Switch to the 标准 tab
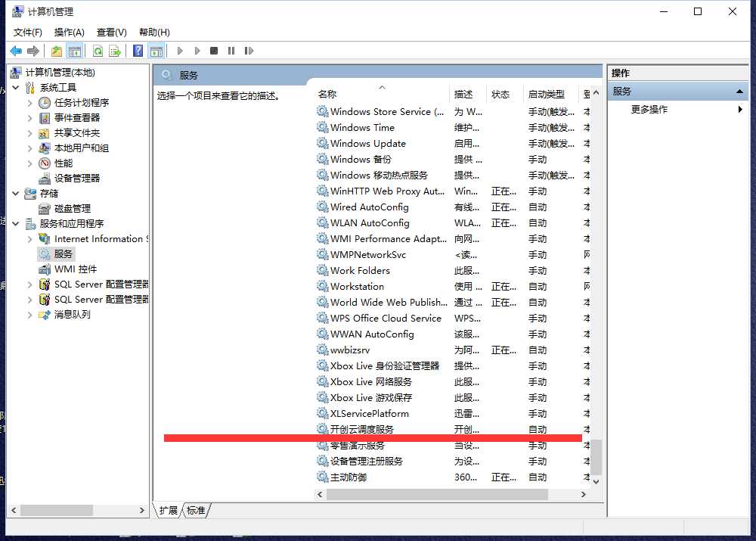 tap(196, 511)
